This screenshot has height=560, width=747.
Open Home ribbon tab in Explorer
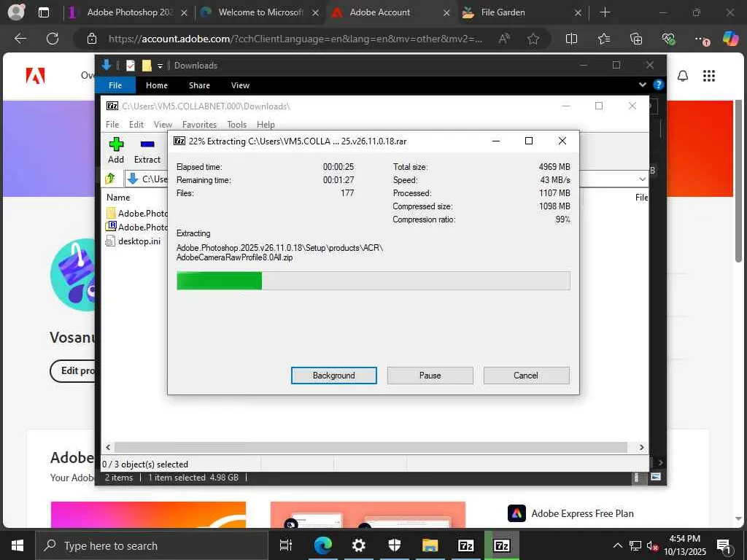157,85
